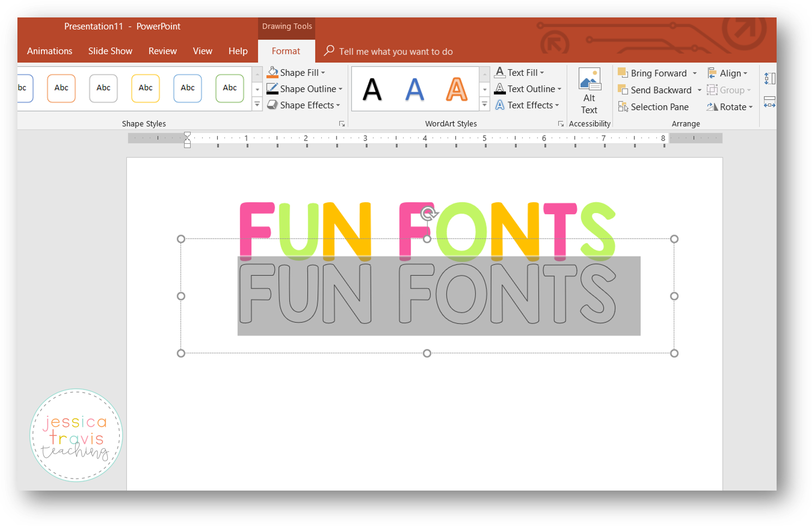Viewport: 812px width, 526px height.
Task: Click the Shape Width size icon
Action: (770, 102)
